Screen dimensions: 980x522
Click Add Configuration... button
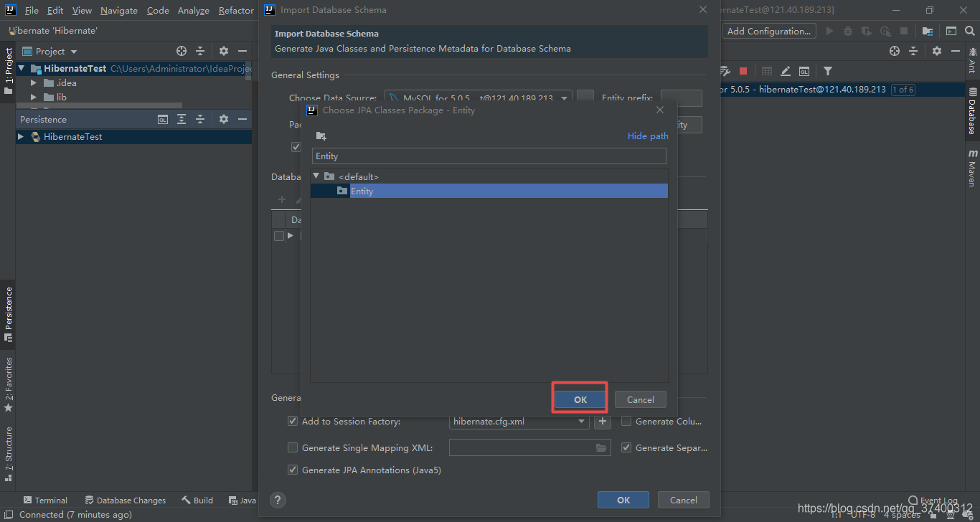(x=769, y=31)
